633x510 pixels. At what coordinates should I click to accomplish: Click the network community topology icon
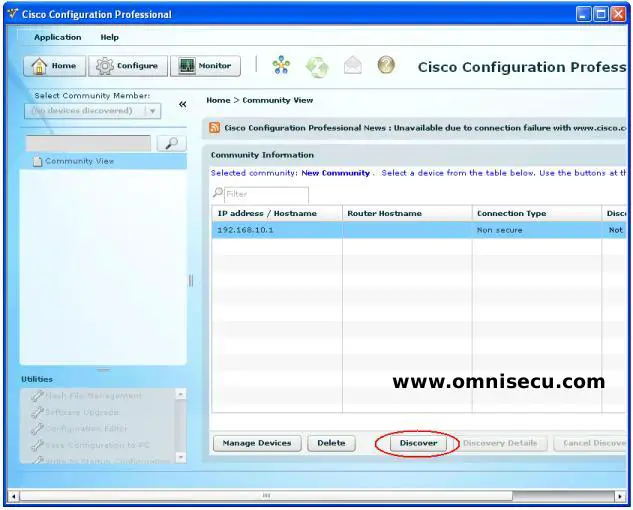click(x=281, y=65)
